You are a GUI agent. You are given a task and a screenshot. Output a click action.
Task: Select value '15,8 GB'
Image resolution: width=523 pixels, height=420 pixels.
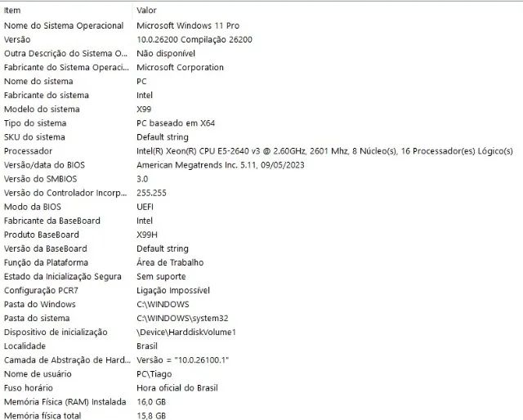[151, 416]
